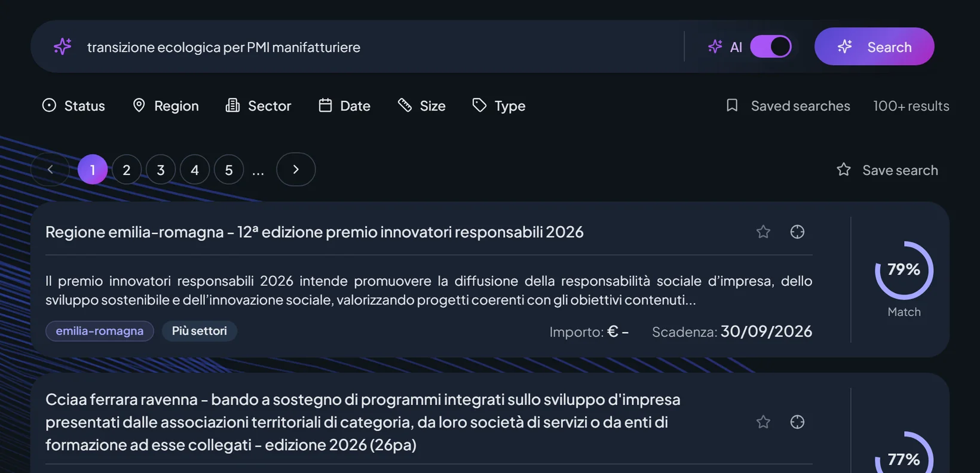
Task: Open the Type tag filter
Action: tap(498, 106)
